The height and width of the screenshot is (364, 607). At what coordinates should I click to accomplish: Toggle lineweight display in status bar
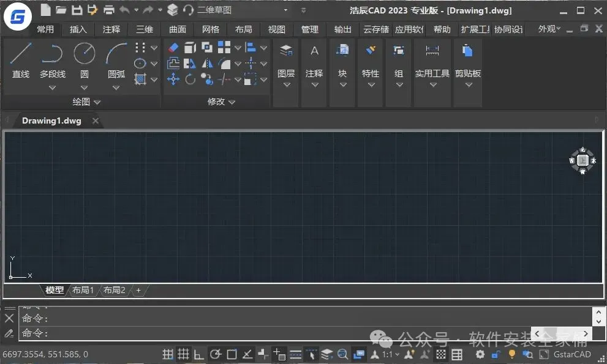pos(295,354)
